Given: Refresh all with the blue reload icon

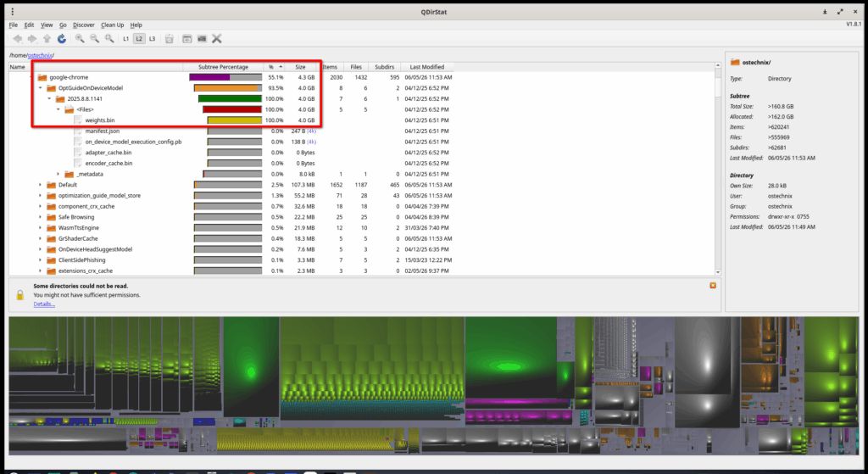Looking at the screenshot, I should [62, 39].
